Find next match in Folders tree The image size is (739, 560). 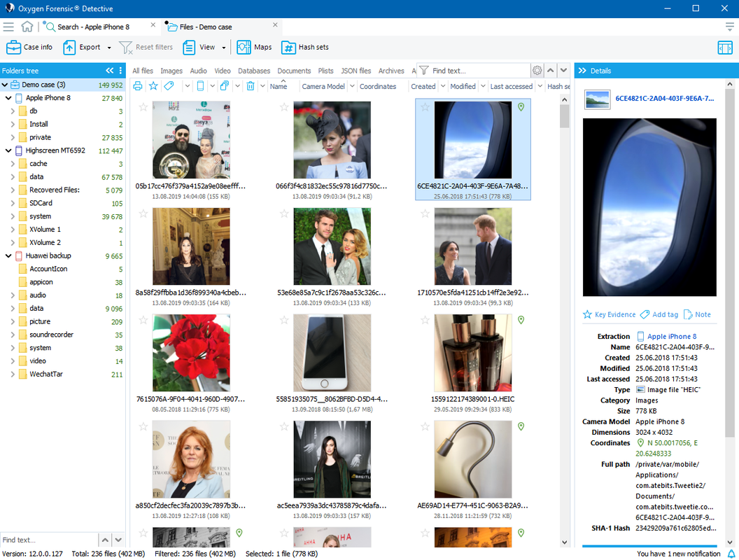[x=118, y=540]
